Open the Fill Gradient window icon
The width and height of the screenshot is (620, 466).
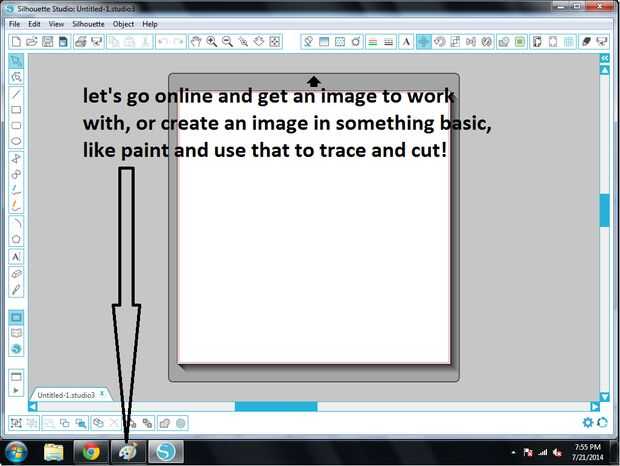click(324, 42)
